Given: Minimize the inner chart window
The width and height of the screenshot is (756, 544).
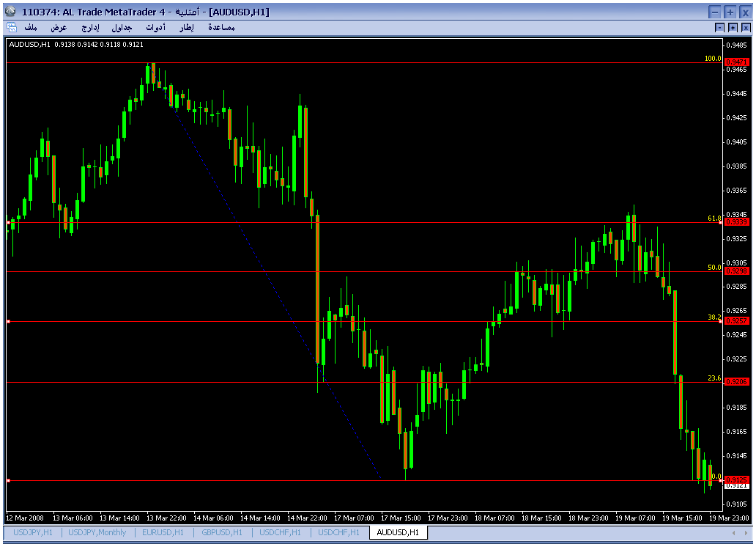Looking at the screenshot, I should pyautogui.click(x=719, y=28).
